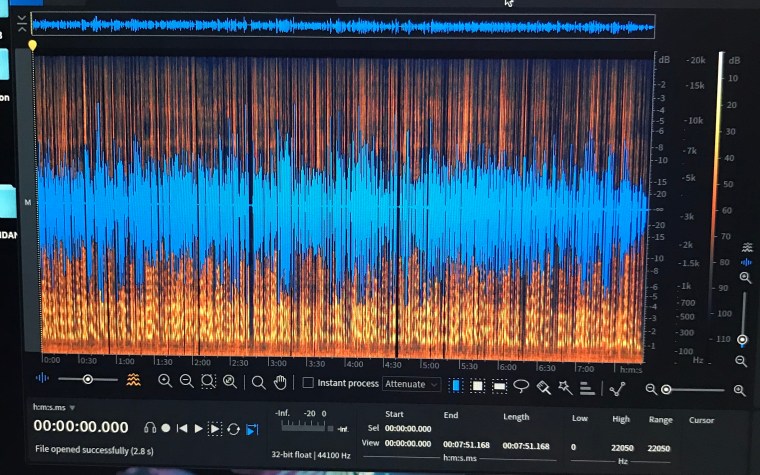Enable the Instant process checkbox
The image size is (760, 475).
[308, 383]
